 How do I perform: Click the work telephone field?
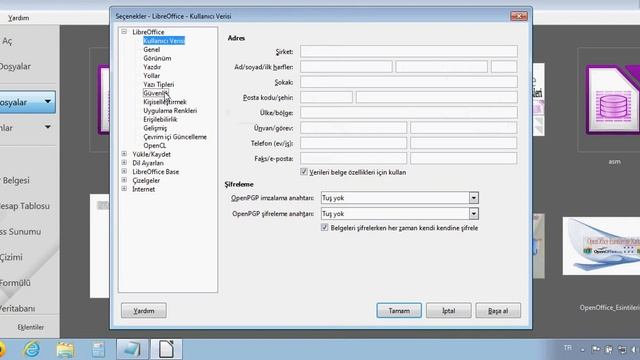pyautogui.click(x=464, y=143)
